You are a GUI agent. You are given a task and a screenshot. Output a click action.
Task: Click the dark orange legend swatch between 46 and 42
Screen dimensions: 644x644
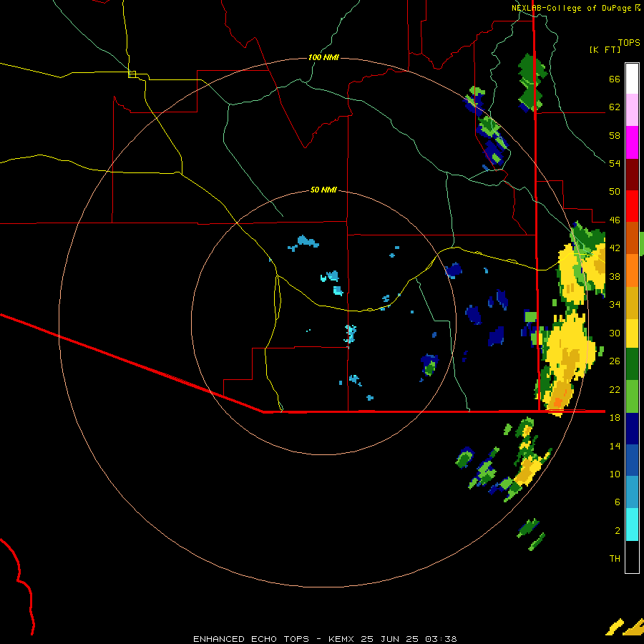click(632, 238)
